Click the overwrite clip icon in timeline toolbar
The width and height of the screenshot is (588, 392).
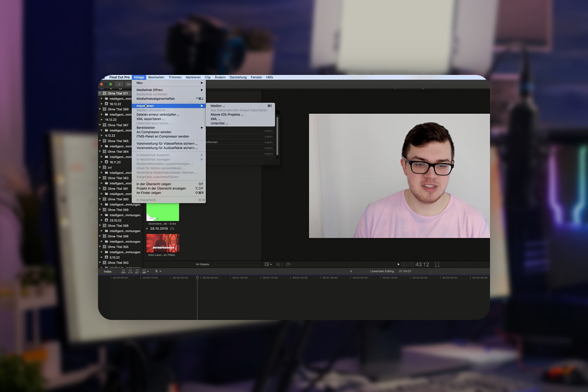[x=144, y=271]
